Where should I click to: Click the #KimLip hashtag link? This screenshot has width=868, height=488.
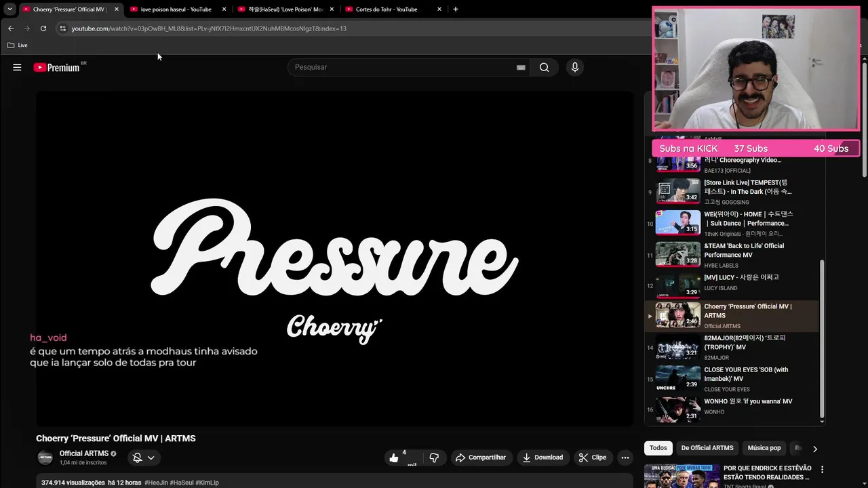(x=207, y=483)
